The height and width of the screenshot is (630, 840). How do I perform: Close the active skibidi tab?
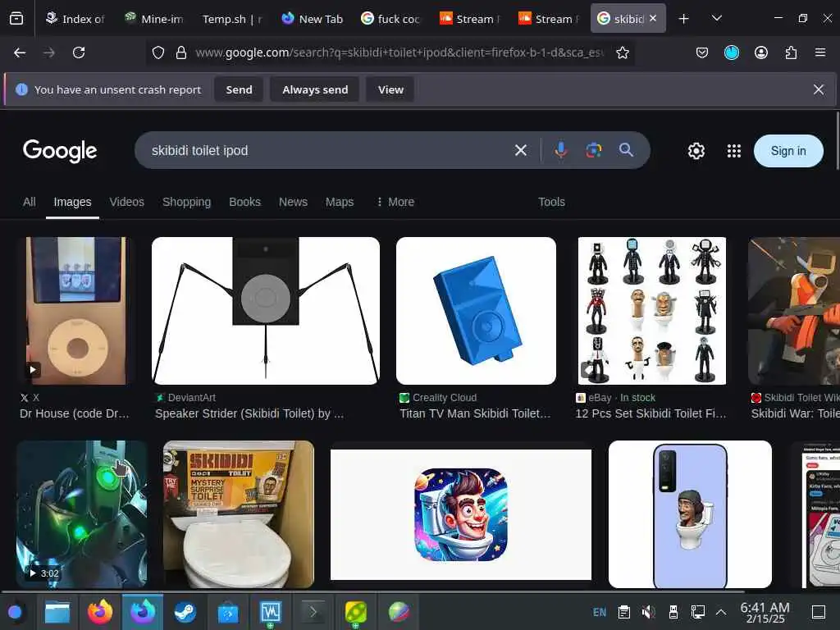652,18
